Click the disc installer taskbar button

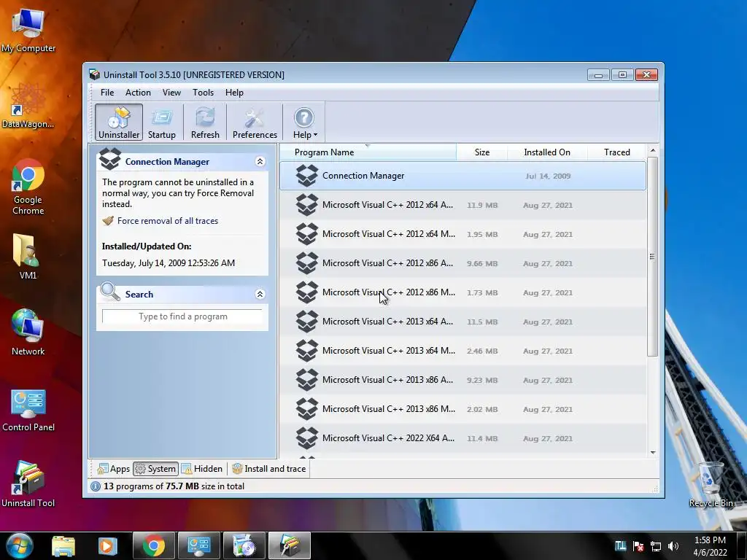(244, 545)
